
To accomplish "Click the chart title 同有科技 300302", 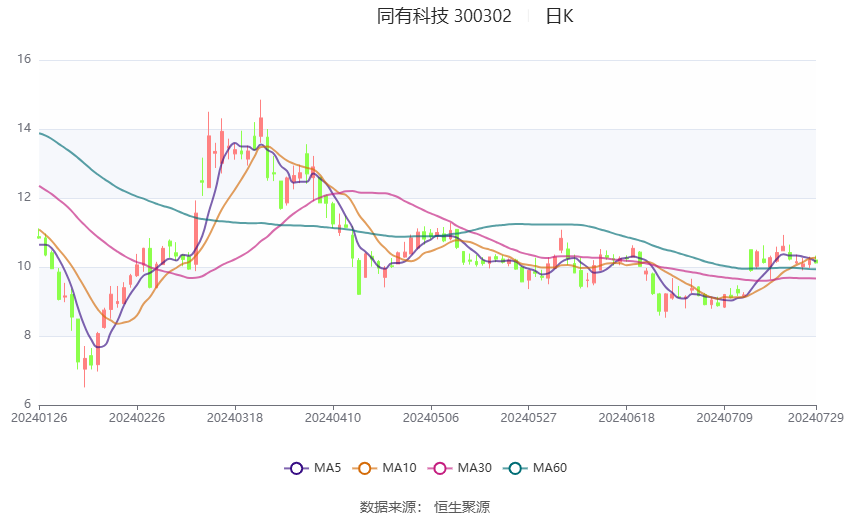I will pos(444,16).
